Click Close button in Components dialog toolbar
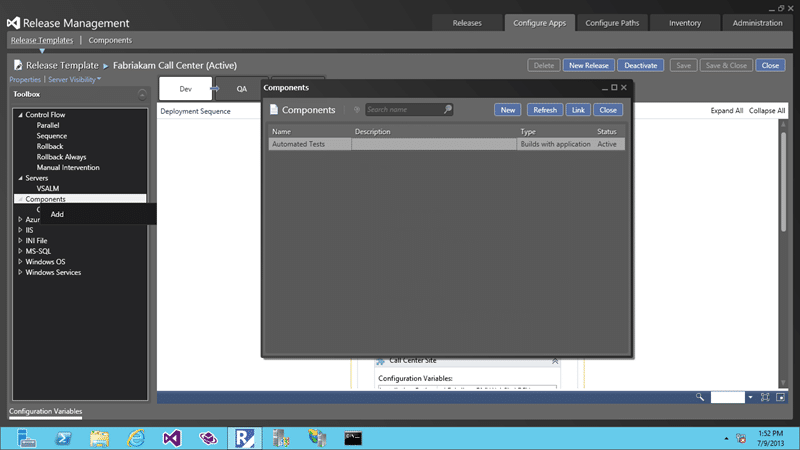Screen dimensions: 800x450 pos(608,110)
